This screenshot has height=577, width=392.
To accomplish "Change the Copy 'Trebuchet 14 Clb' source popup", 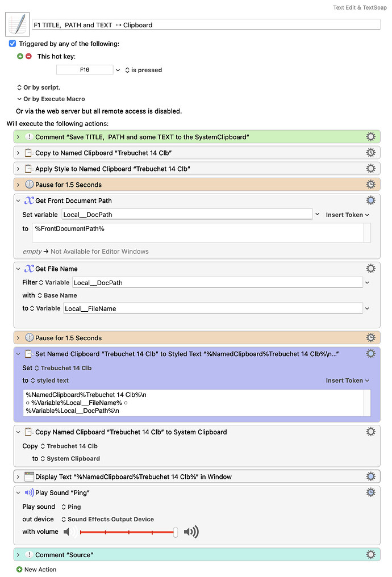I will pyautogui.click(x=69, y=446).
